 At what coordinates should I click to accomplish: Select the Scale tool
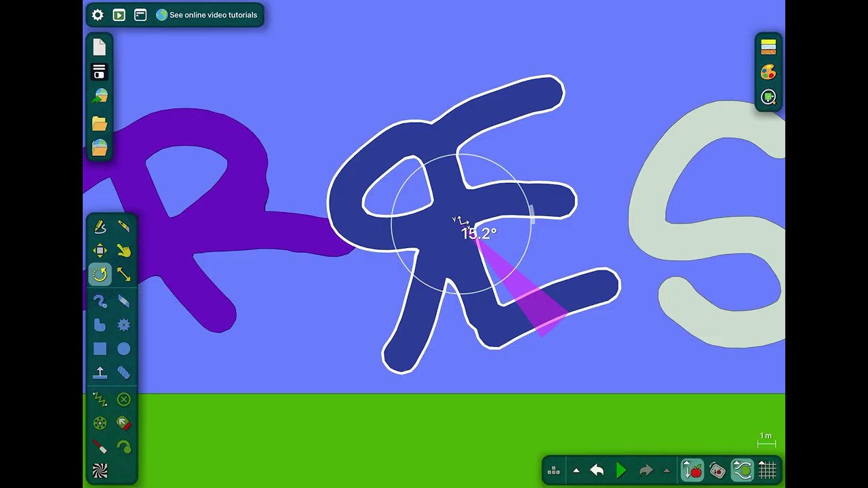123,274
